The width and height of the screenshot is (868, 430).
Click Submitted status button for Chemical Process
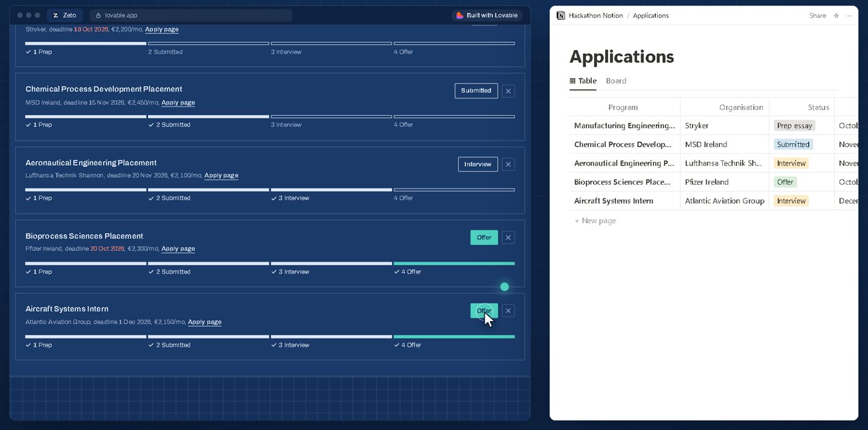[x=476, y=91]
